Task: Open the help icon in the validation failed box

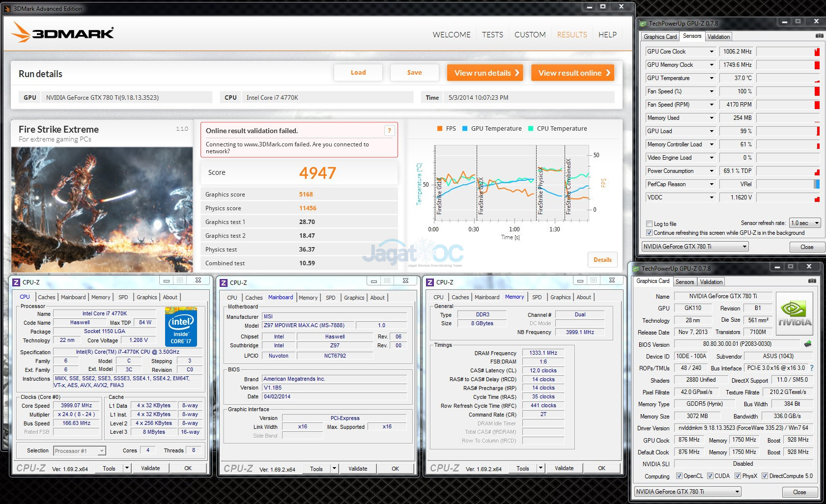Action: 389,130
